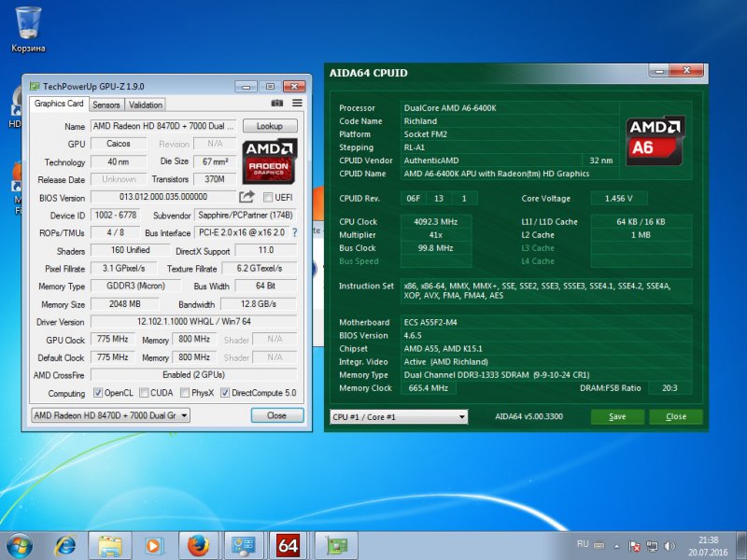
Task: Switch to the Sensors tab
Action: pyautogui.click(x=106, y=104)
